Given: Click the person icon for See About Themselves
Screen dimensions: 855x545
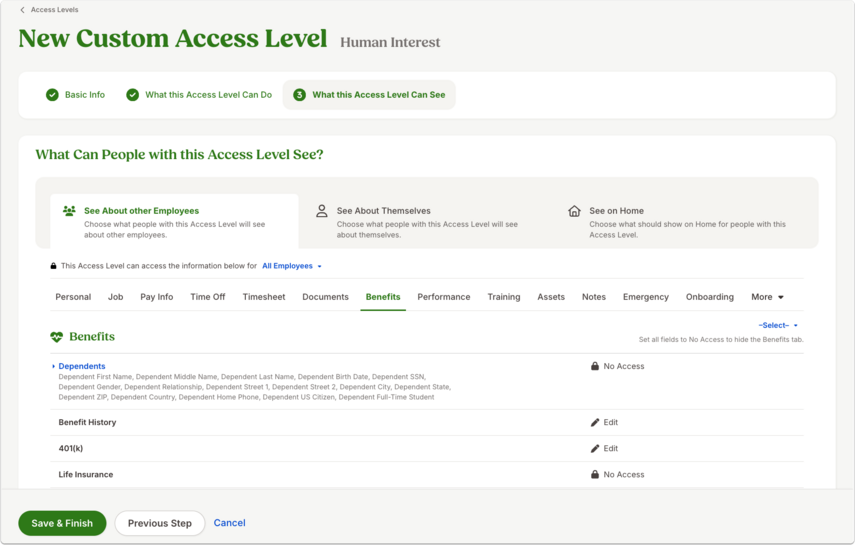Looking at the screenshot, I should pos(322,211).
